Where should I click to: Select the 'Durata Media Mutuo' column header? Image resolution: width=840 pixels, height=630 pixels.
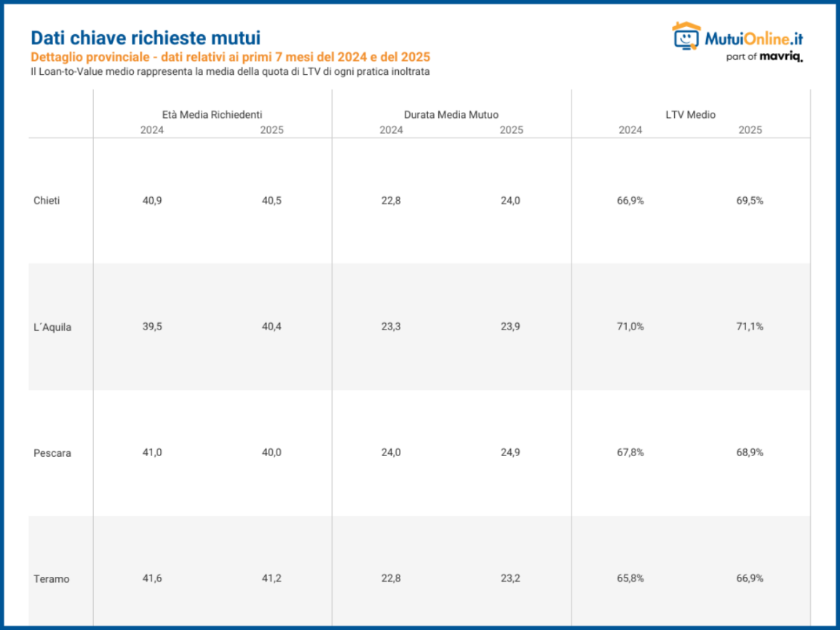[x=451, y=114]
